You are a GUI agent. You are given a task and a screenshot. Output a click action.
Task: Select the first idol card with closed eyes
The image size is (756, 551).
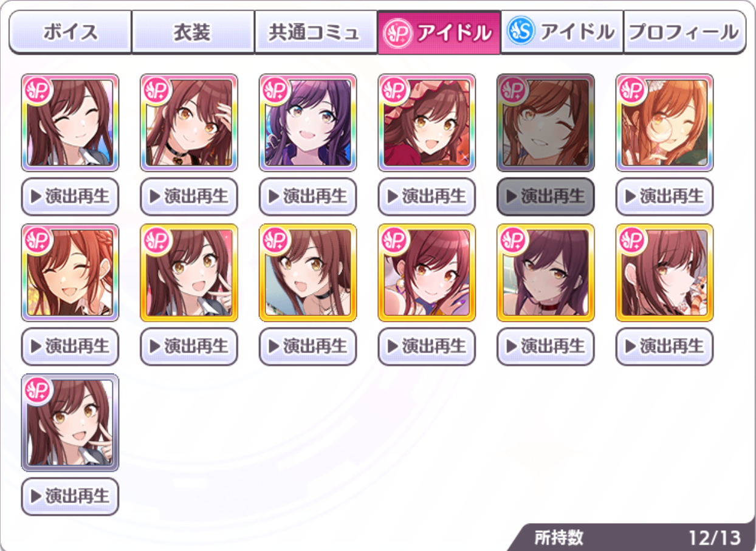tap(70, 123)
